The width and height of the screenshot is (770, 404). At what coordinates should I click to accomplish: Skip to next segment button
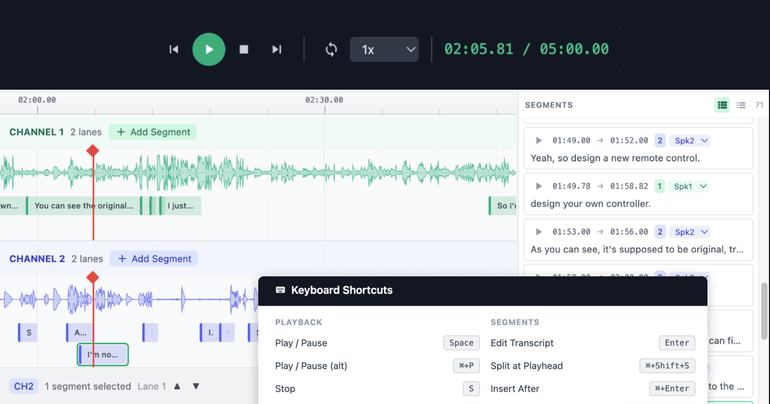(276, 49)
